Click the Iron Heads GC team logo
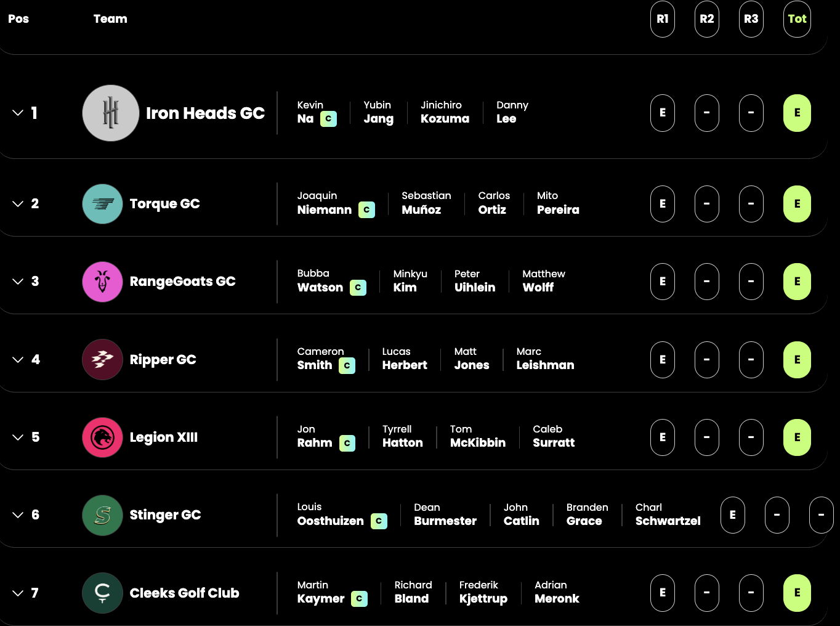 pyautogui.click(x=111, y=113)
